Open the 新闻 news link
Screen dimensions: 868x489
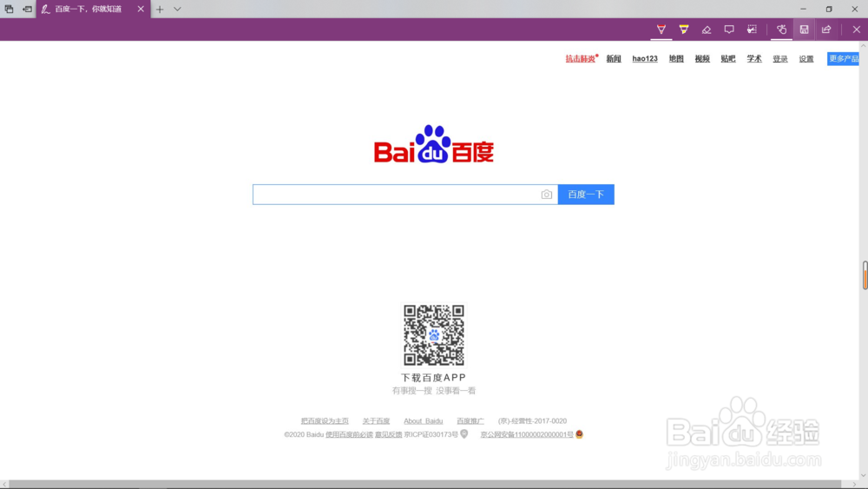pos(614,59)
